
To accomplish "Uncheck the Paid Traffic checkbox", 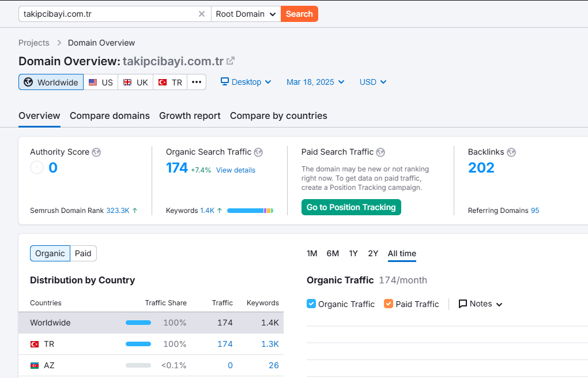I will point(389,304).
